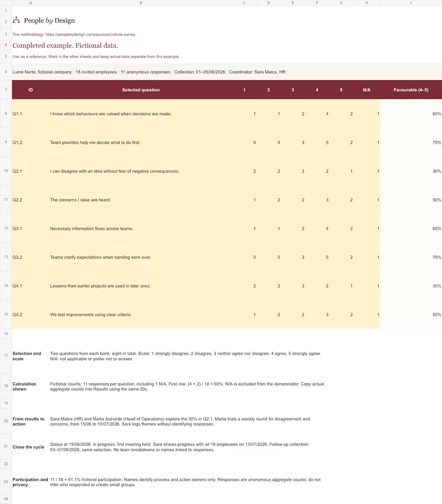Click the People by Design logo icon

pyautogui.click(x=17, y=20)
